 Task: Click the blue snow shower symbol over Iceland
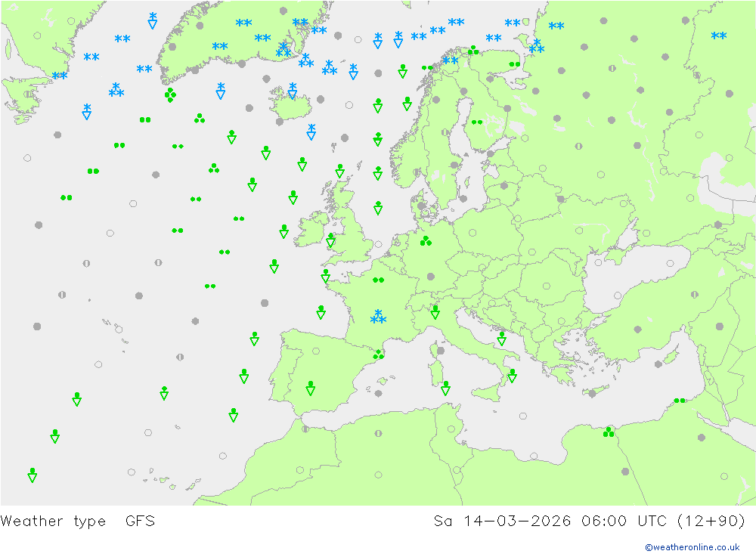pyautogui.click(x=292, y=91)
